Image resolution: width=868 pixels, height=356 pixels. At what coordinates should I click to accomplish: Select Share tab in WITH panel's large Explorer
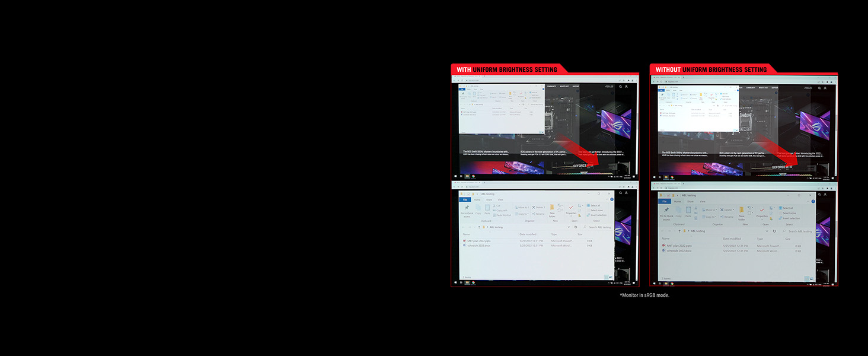coord(489,199)
